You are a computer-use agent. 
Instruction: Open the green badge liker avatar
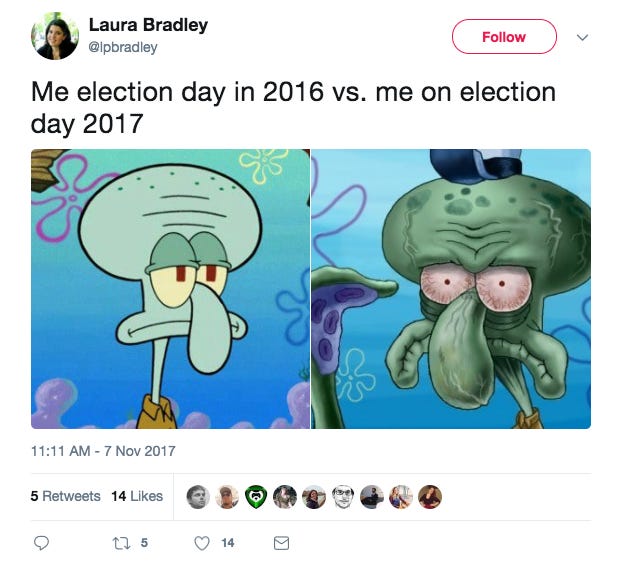tap(256, 497)
